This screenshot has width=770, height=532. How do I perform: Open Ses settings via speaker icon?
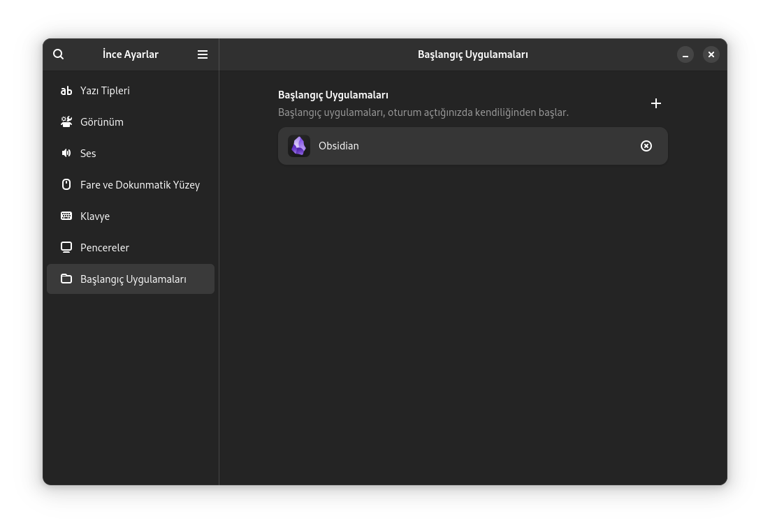pos(66,153)
